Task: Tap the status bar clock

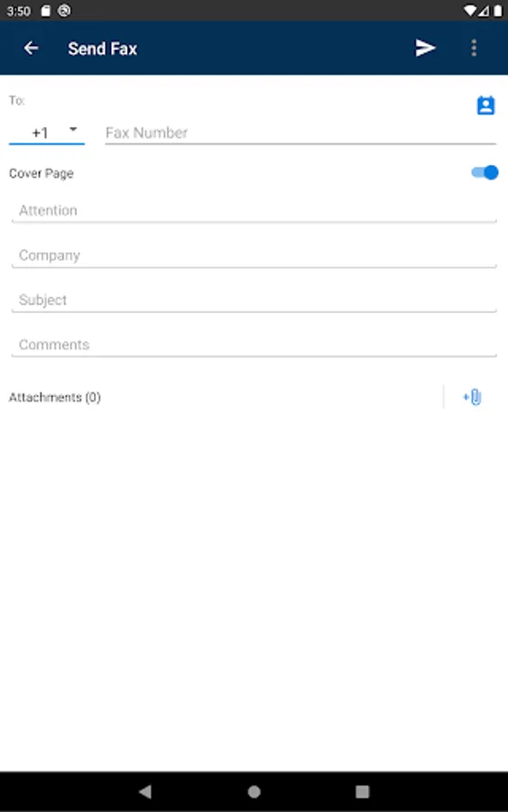Action: pyautogui.click(x=19, y=11)
